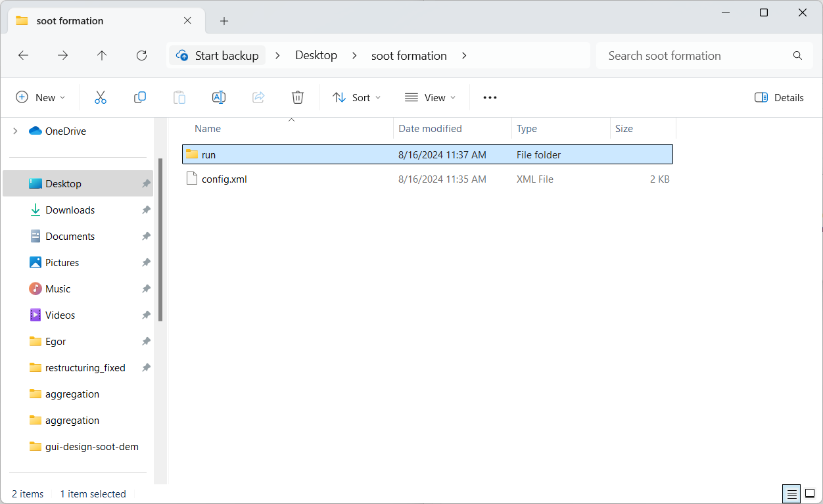Screen dimensions: 823x504
Task: Add a new tab with plus
Action: [x=224, y=21]
